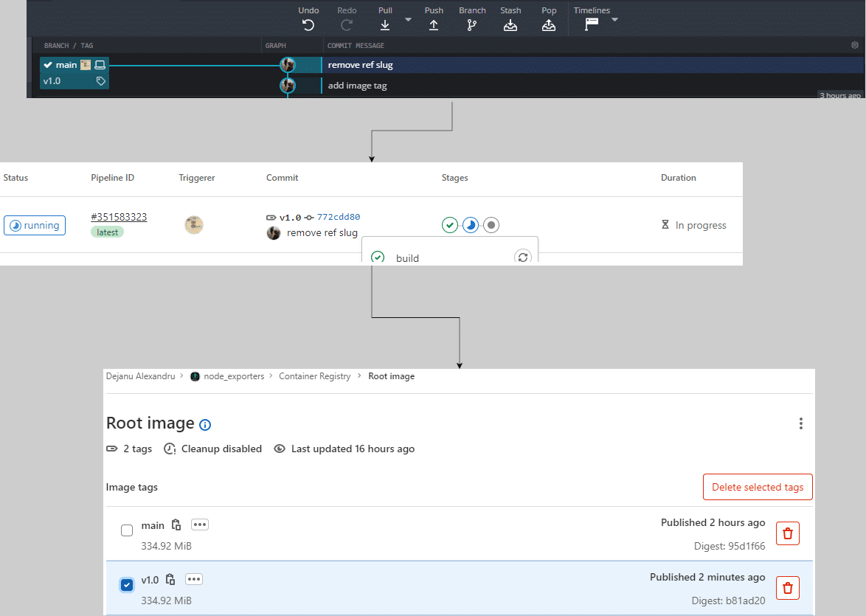Click the passed first stage icon
Viewport: 866px width, 616px height.
450,225
